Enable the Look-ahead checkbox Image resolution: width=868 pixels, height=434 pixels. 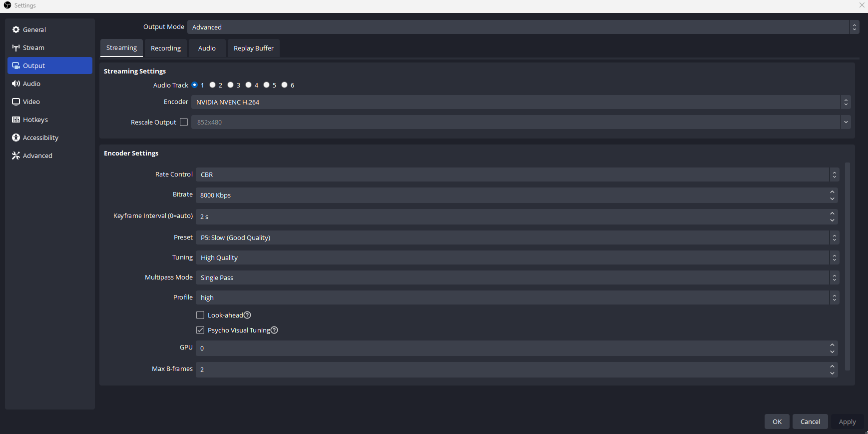pyautogui.click(x=200, y=315)
